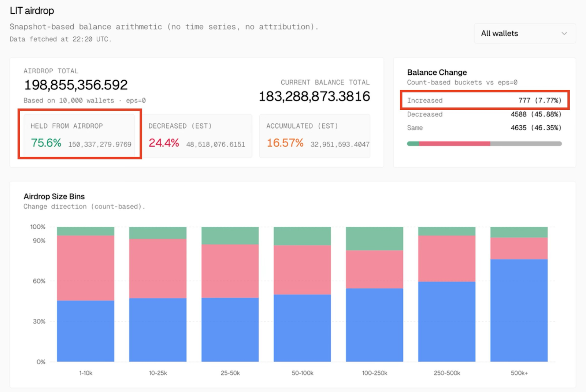Viewport: 586px width, 392px height.
Task: Click the Airdrop Total figure
Action: 76,85
